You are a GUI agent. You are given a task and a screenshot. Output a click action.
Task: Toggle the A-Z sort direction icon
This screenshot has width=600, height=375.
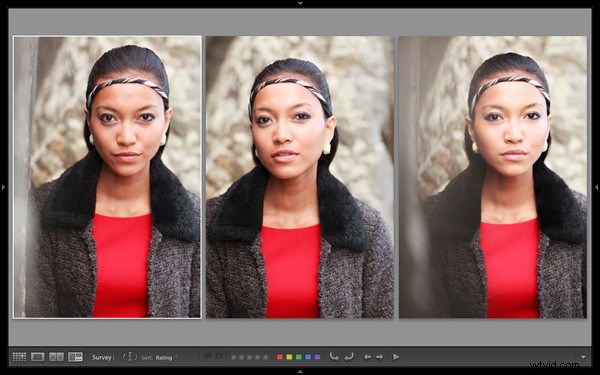(x=130, y=357)
